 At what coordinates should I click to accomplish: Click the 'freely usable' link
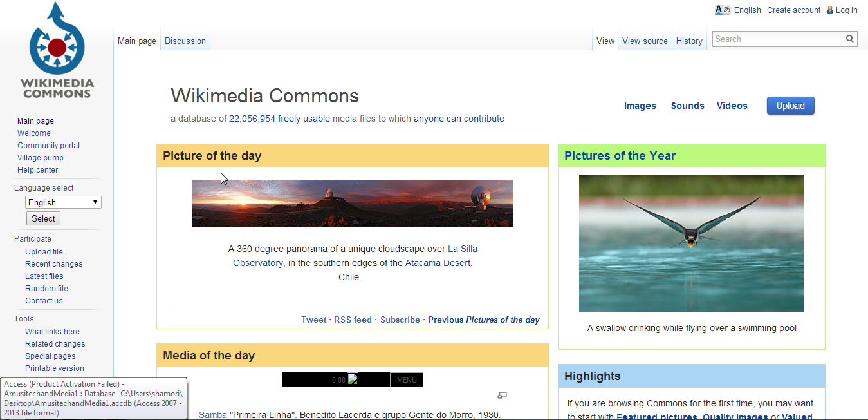tap(304, 119)
